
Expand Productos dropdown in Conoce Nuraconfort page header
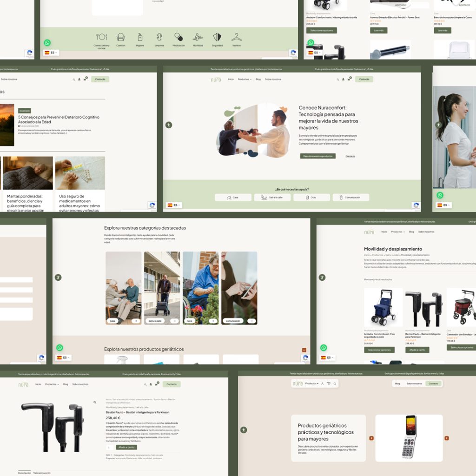(245, 79)
